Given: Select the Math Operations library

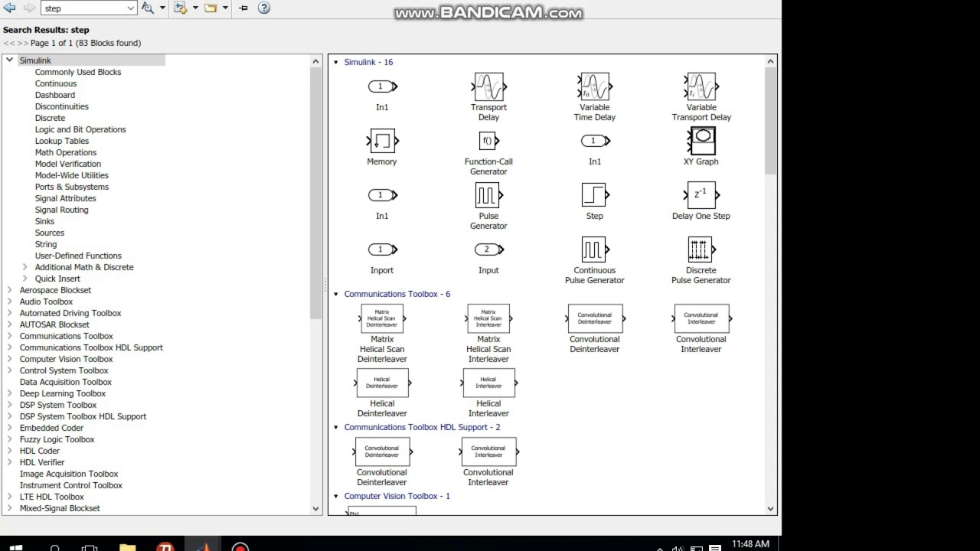Looking at the screenshot, I should pyautogui.click(x=66, y=152).
